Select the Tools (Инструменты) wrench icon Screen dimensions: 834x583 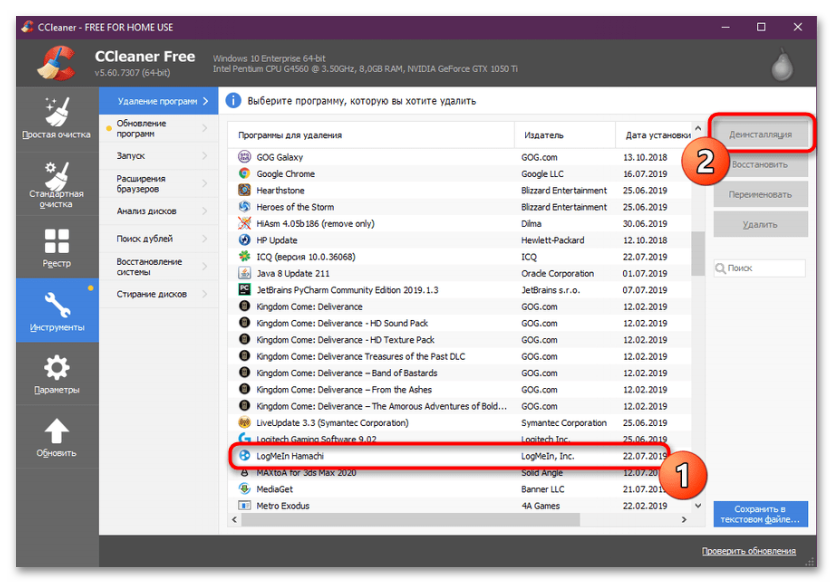(x=57, y=304)
